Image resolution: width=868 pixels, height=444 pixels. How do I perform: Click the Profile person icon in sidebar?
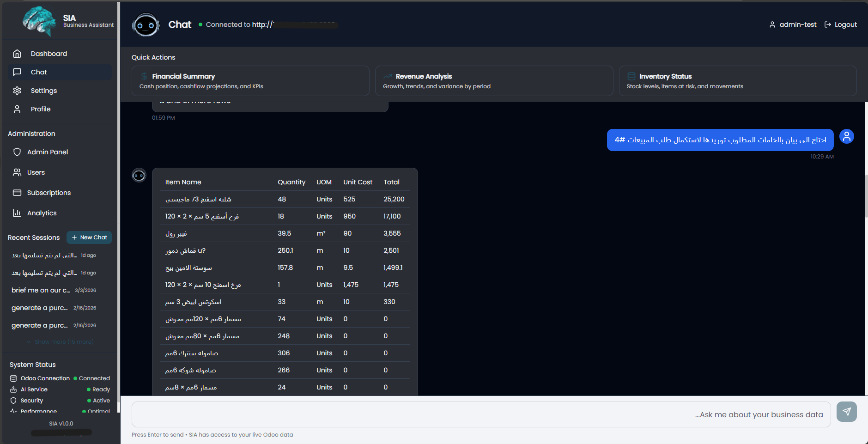coord(17,109)
